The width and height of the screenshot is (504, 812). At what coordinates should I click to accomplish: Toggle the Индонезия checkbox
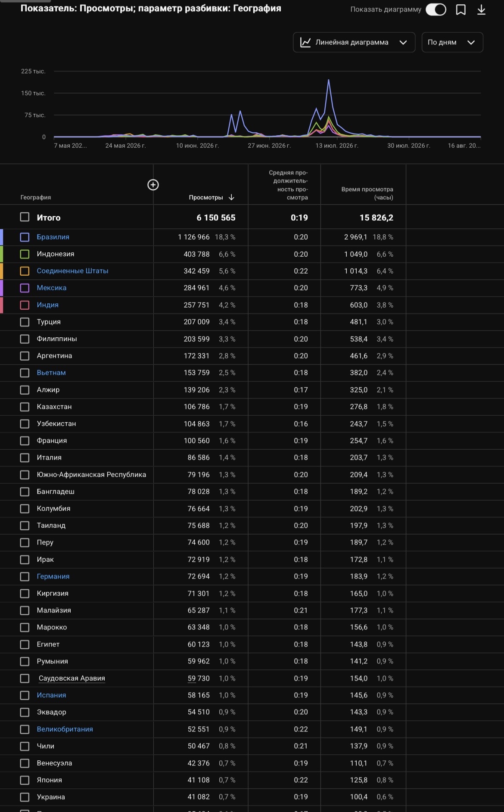point(25,254)
